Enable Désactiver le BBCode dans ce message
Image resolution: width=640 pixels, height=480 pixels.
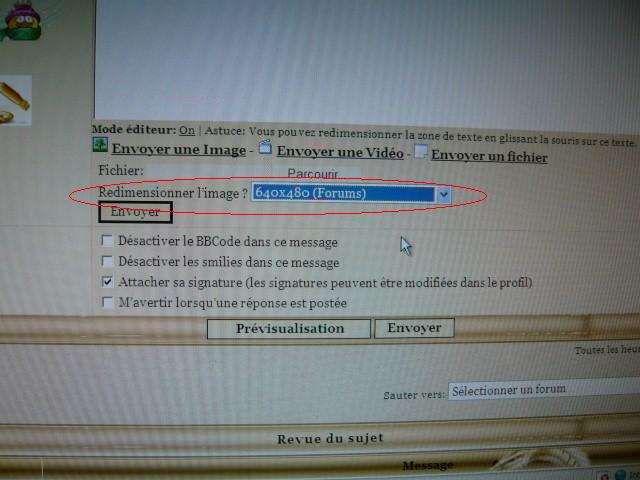[107, 241]
